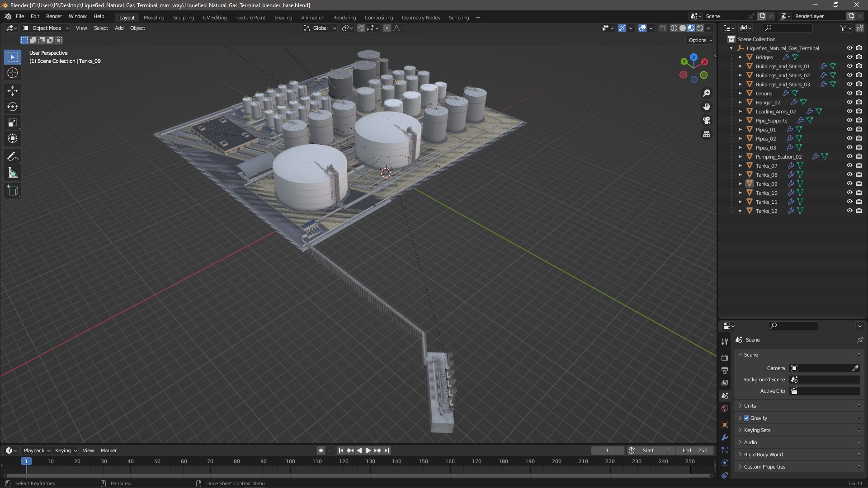Open the Object Mode dropdown

[x=46, y=28]
